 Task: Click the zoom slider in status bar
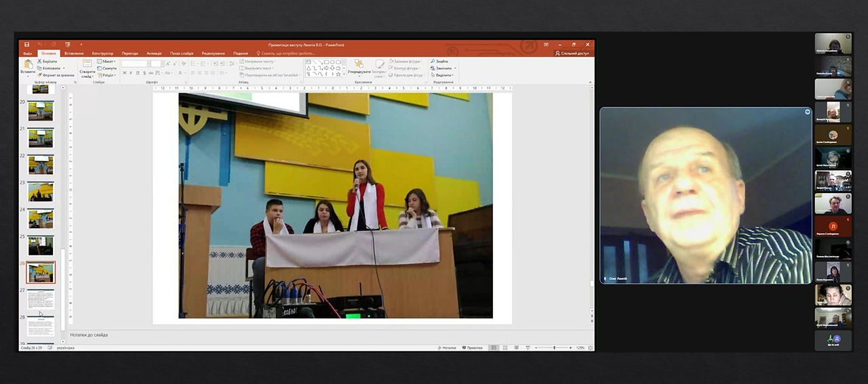554,348
